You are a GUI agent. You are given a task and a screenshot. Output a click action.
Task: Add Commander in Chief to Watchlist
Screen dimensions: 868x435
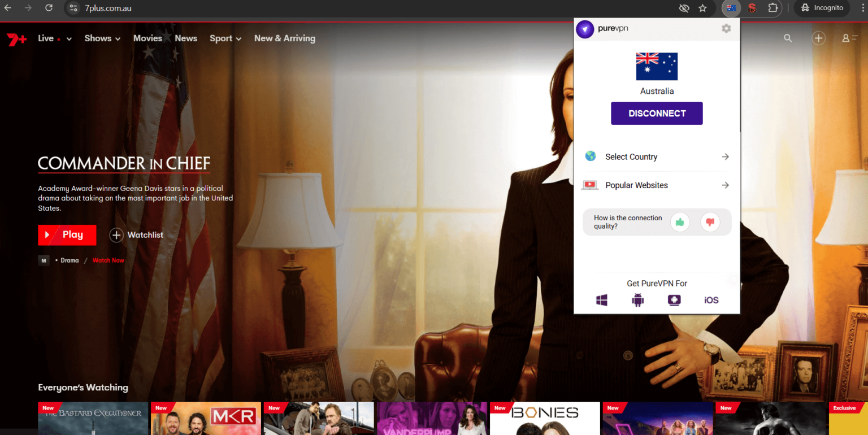[x=137, y=235]
